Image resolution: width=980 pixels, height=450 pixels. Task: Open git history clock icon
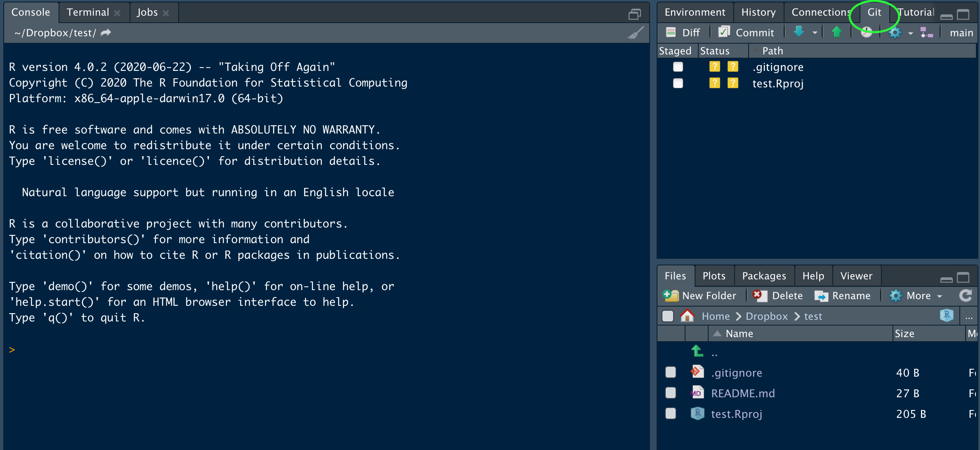coord(867,32)
